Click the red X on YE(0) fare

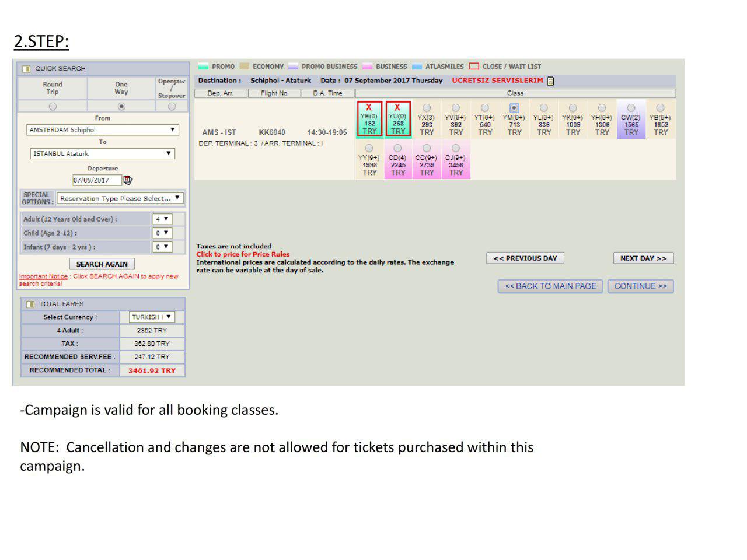[369, 107]
